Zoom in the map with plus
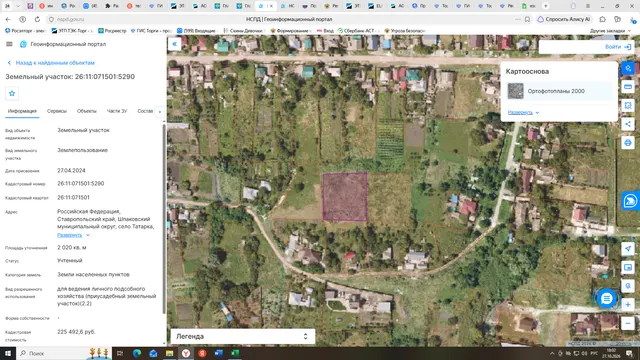The image size is (640, 360). 628,304
